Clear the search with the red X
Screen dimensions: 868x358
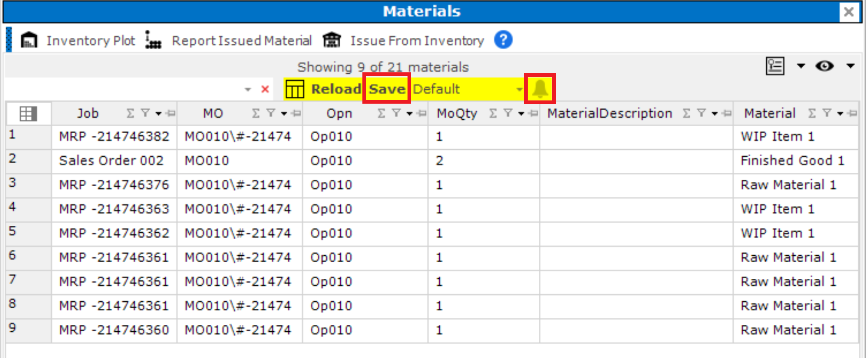[x=265, y=89]
